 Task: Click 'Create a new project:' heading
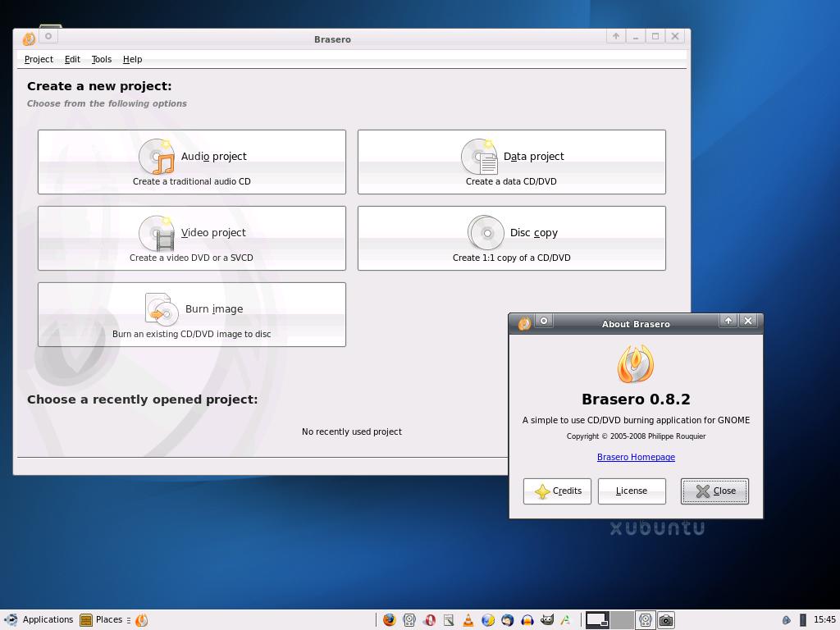99,86
